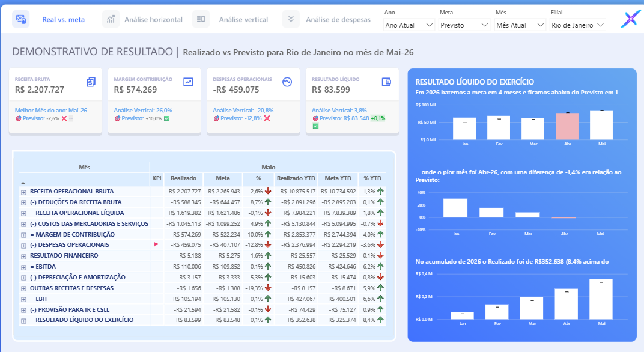
Task: Expand the (-) Despesas Operacionais row
Action: [x=23, y=245]
